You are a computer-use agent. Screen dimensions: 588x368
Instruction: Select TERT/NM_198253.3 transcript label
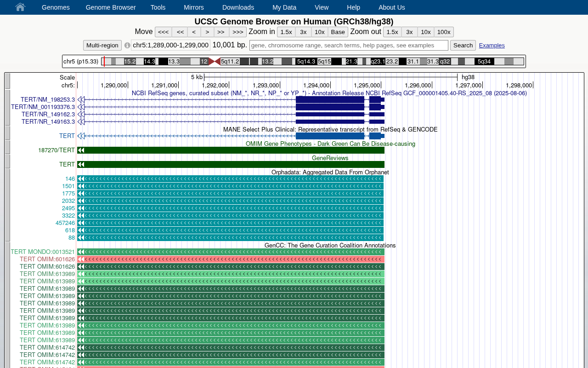click(x=48, y=100)
